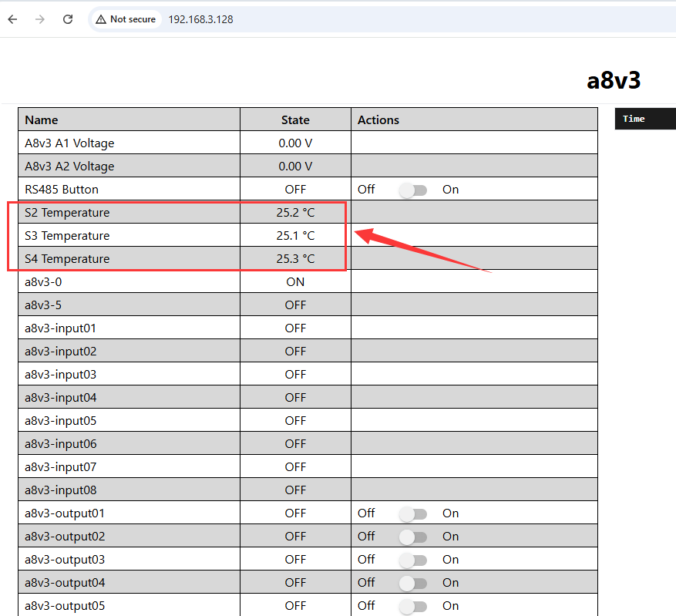Click the address bar URL 192.168.3.128
Screen dimensions: 676x616
coord(200,19)
